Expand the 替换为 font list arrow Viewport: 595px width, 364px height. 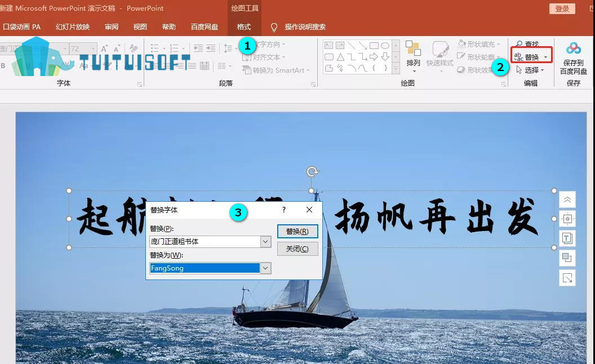click(x=265, y=268)
